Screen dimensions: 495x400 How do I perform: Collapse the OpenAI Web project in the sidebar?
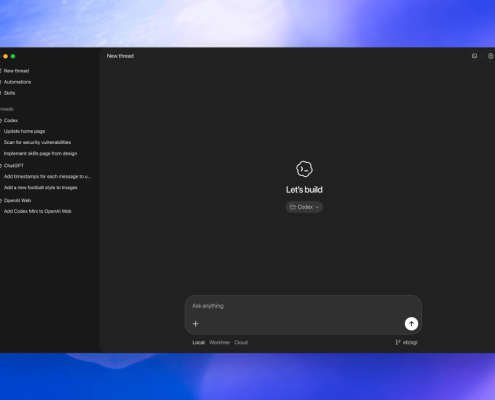17,200
